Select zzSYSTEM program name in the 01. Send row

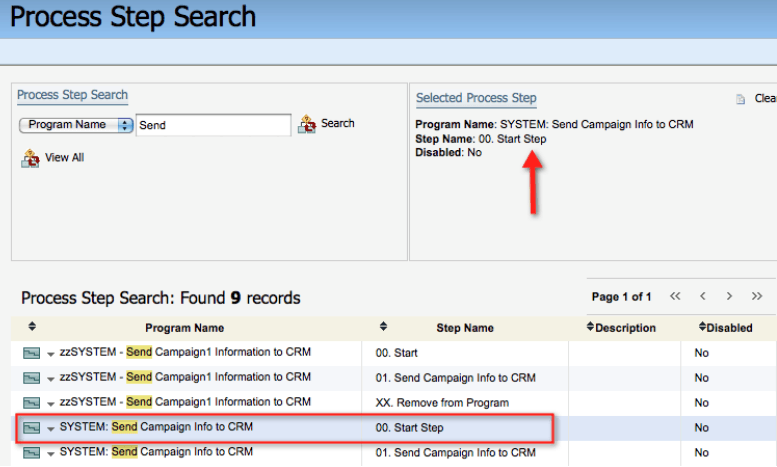185,377
